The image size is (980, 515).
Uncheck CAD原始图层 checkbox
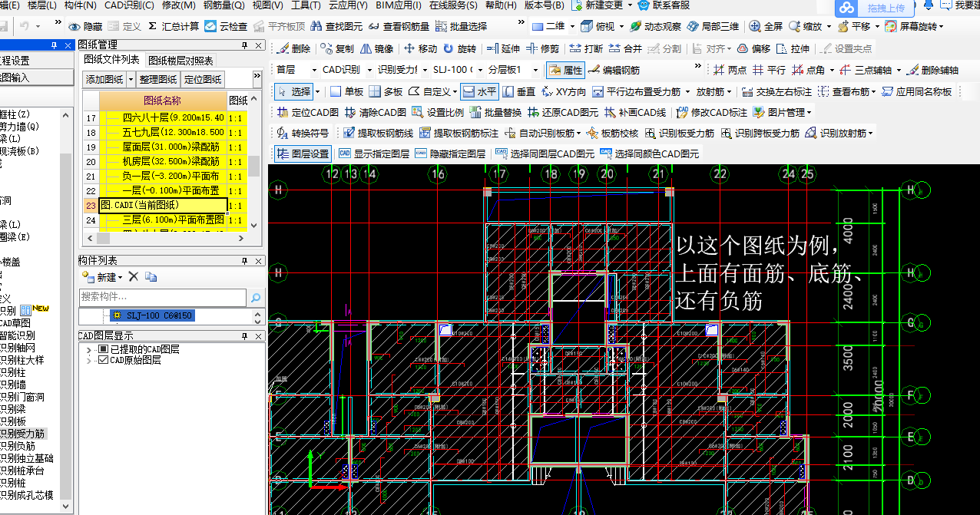click(104, 360)
